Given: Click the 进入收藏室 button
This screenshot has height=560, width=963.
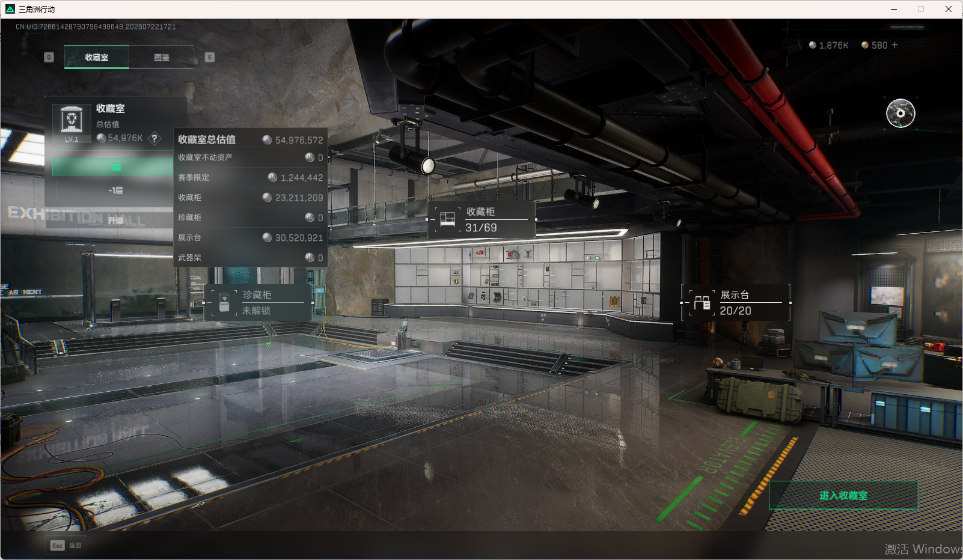Looking at the screenshot, I should [843, 496].
